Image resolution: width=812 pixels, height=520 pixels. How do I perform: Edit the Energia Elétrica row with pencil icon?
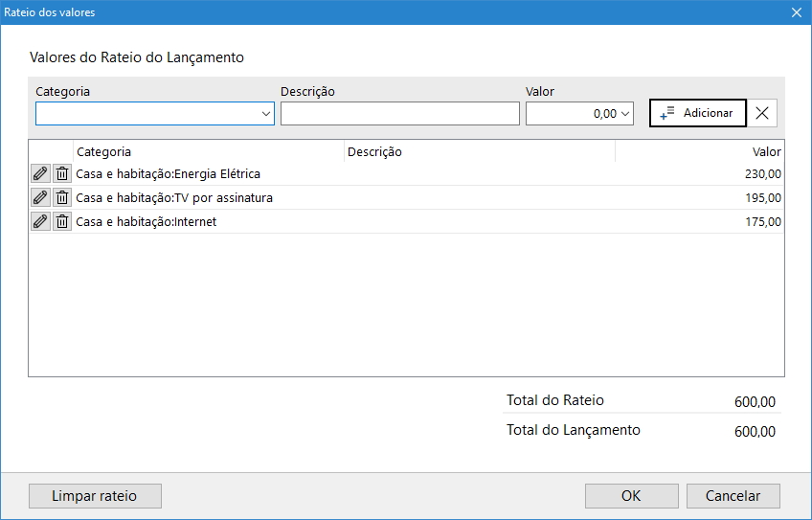[x=40, y=173]
